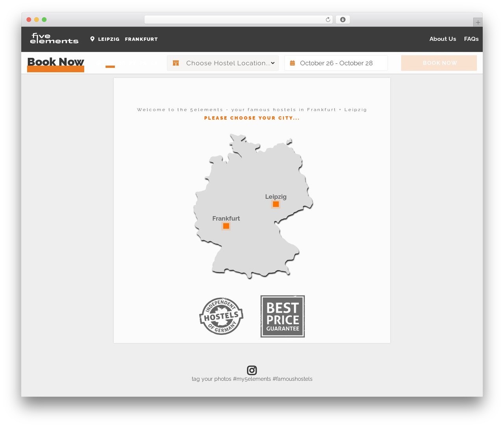The image size is (504, 427).
Task: Select Frankfurt orange marker on map
Action: pyautogui.click(x=226, y=226)
